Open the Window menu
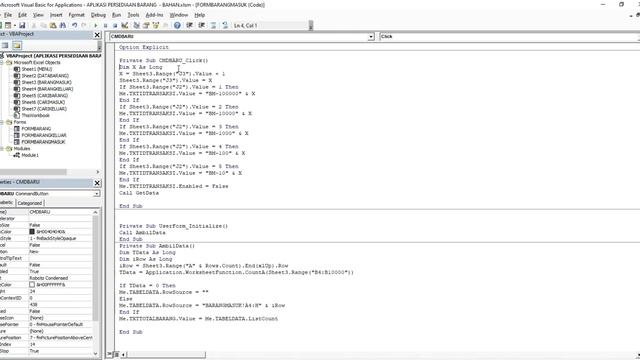This screenshot has height=360, width=640. click(178, 15)
